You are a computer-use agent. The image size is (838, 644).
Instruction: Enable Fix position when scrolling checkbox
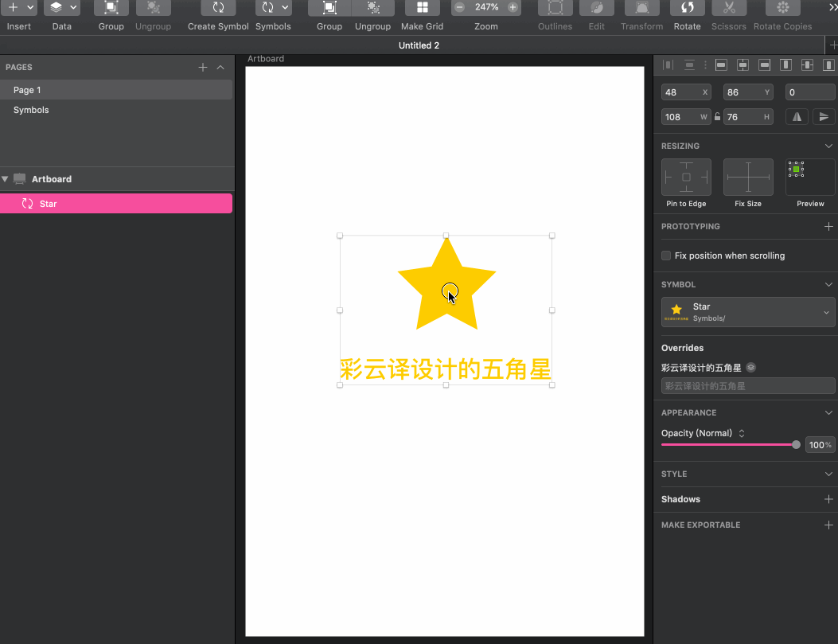pos(666,256)
